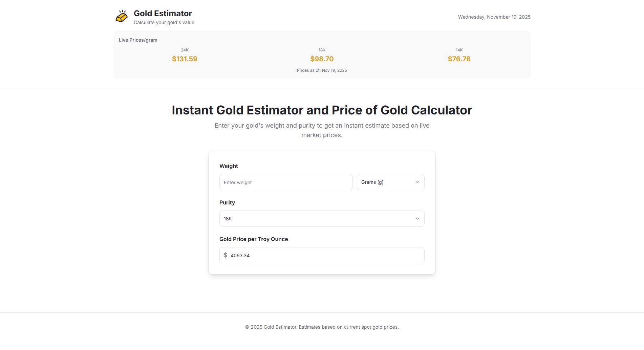
Task: Click the Calculate your gold's value tagline
Action: coord(164,22)
